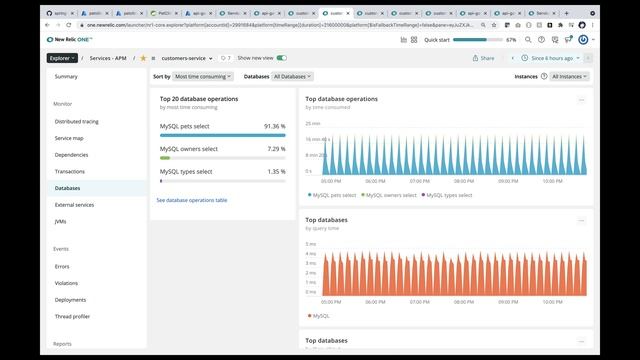Step the time range back with left chevron
The height and width of the screenshot is (360, 640).
(513, 58)
